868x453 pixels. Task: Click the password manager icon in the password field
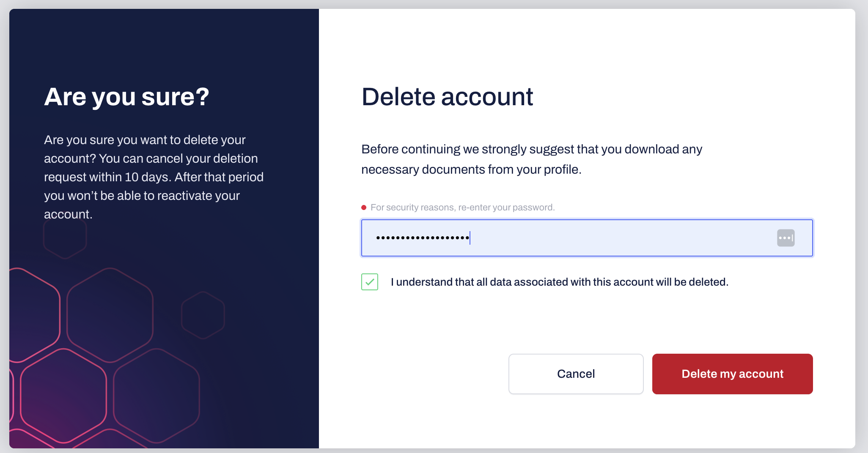[x=786, y=238]
